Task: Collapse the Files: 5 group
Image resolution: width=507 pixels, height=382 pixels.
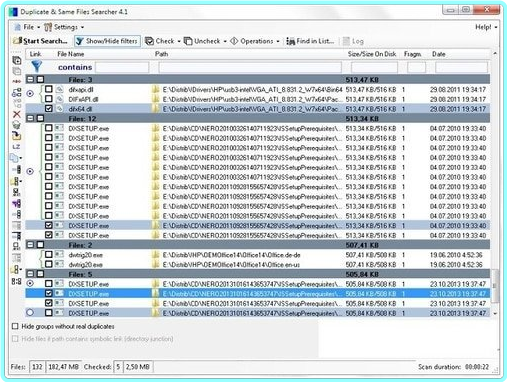Action: [x=30, y=274]
